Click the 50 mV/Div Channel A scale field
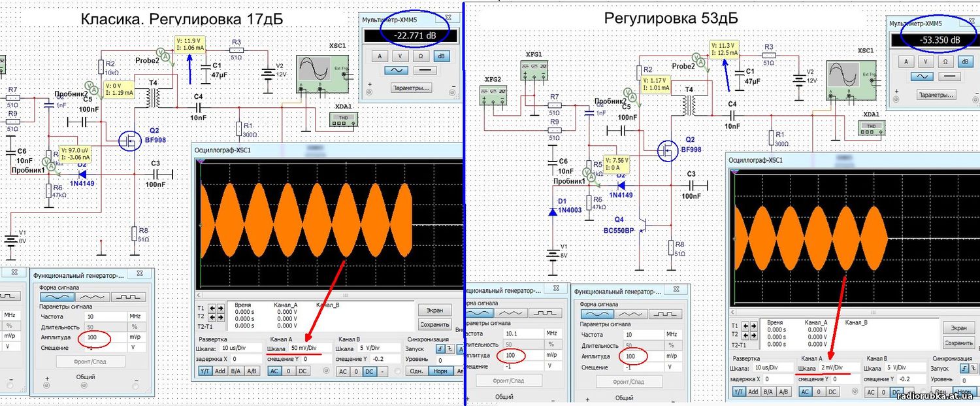980x406 pixels. pos(306,348)
